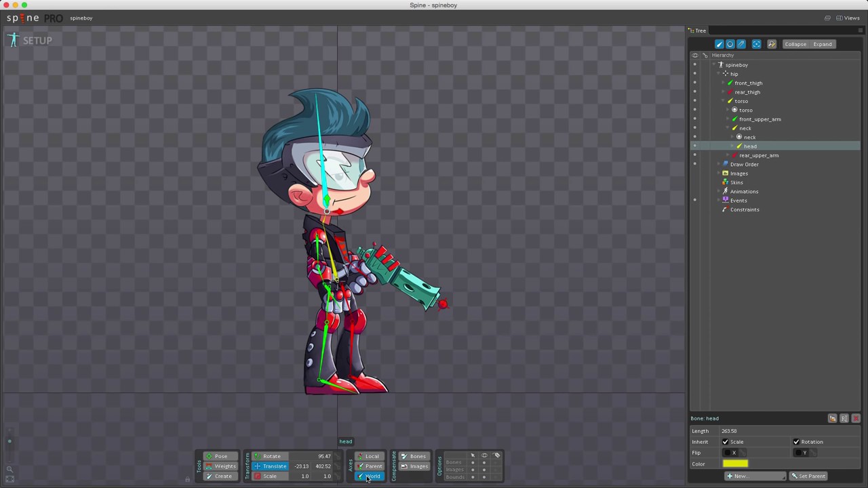Toggle Inherit Rotation checkbox
Viewport: 868px width, 488px height.
pos(797,442)
